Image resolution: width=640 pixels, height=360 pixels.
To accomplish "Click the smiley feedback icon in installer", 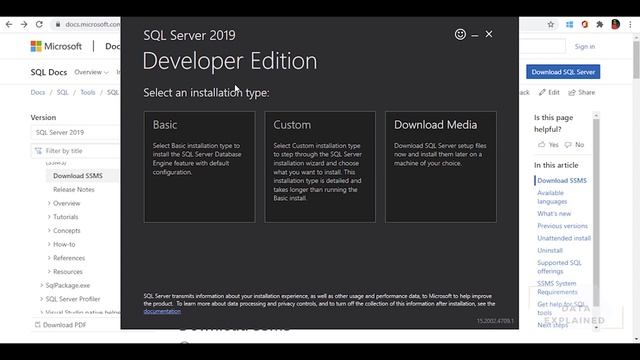I will tap(460, 34).
